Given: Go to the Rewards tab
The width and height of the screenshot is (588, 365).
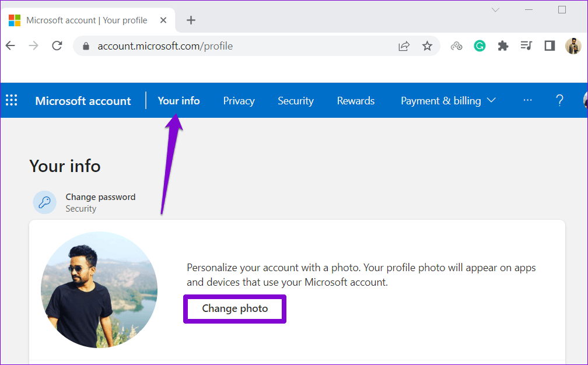Looking at the screenshot, I should click(355, 100).
